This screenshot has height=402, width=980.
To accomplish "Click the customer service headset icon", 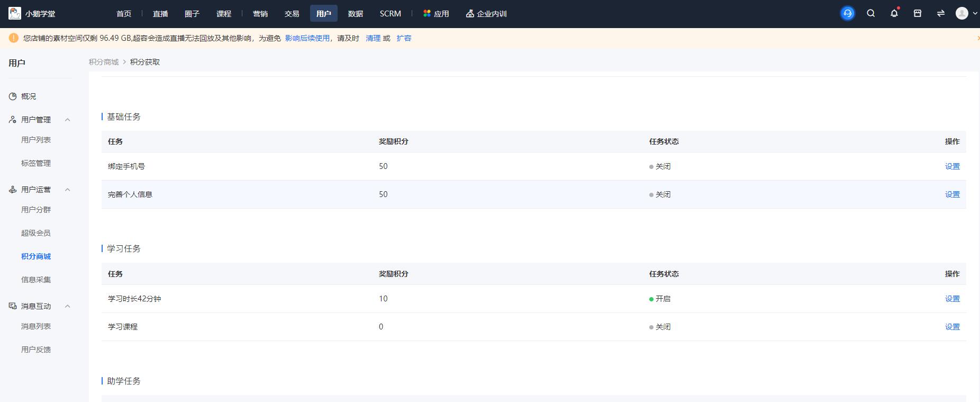I will tap(847, 14).
